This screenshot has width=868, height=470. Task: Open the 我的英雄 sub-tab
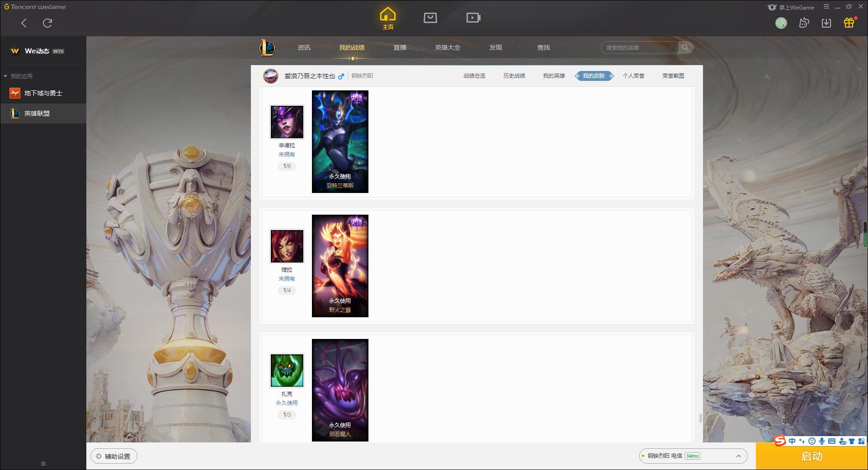[554, 76]
